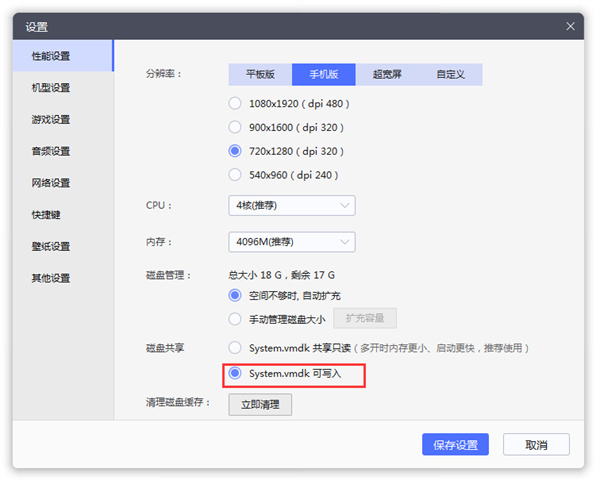The height and width of the screenshot is (484, 600).
Task: Open the CPU 4核(推荐) dropdown
Action: click(x=291, y=205)
